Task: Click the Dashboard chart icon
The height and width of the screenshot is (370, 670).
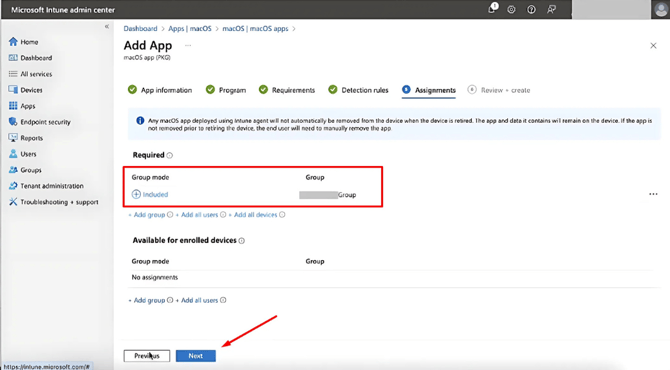Action: (13, 58)
